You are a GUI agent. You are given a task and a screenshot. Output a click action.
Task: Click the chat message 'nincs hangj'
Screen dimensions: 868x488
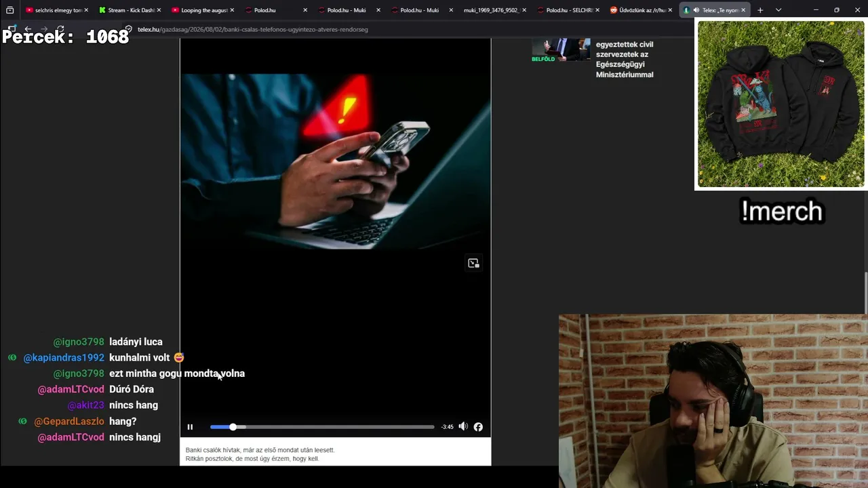(x=135, y=438)
